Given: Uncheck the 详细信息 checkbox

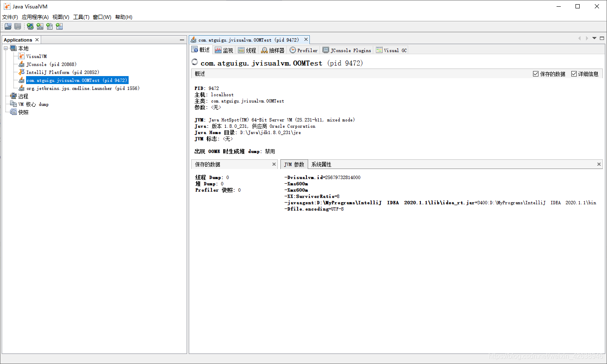Looking at the screenshot, I should point(574,74).
